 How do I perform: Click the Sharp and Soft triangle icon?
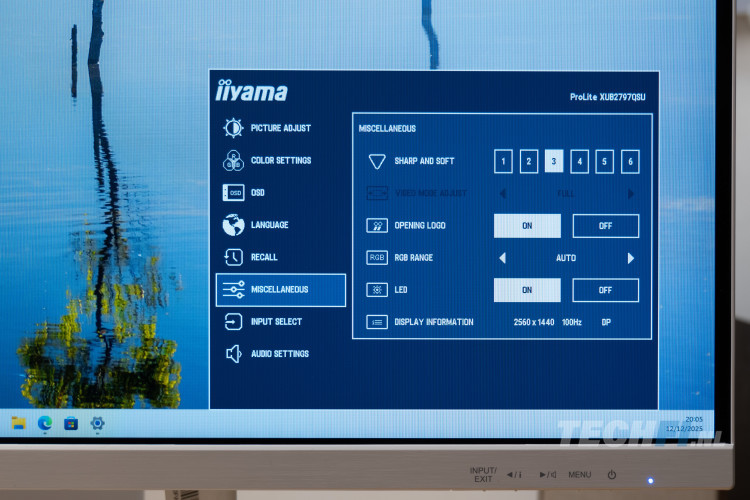pos(377,161)
